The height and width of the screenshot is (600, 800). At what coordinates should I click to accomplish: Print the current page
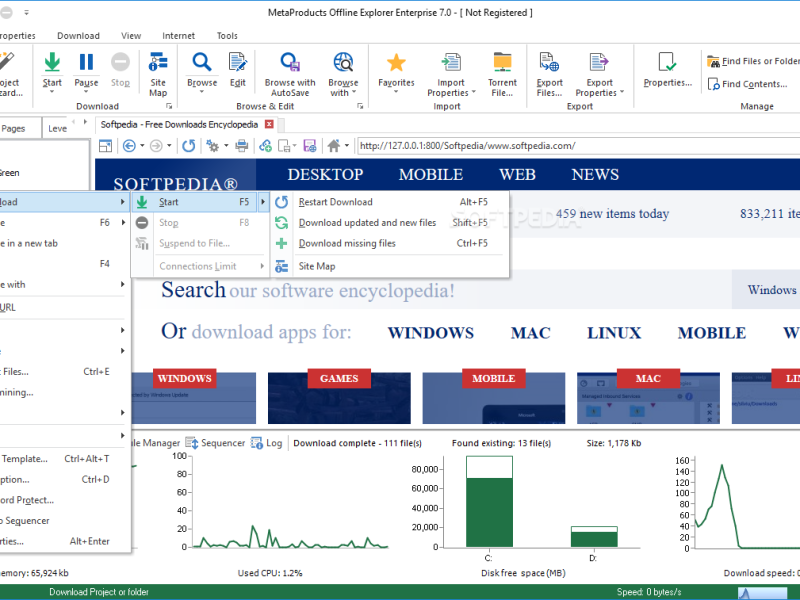(242, 146)
